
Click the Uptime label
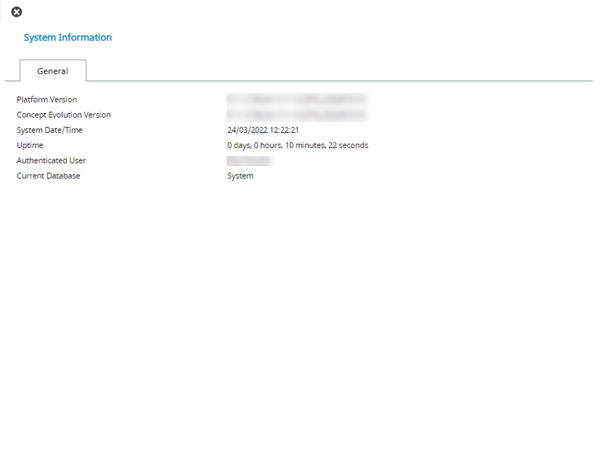click(x=30, y=145)
